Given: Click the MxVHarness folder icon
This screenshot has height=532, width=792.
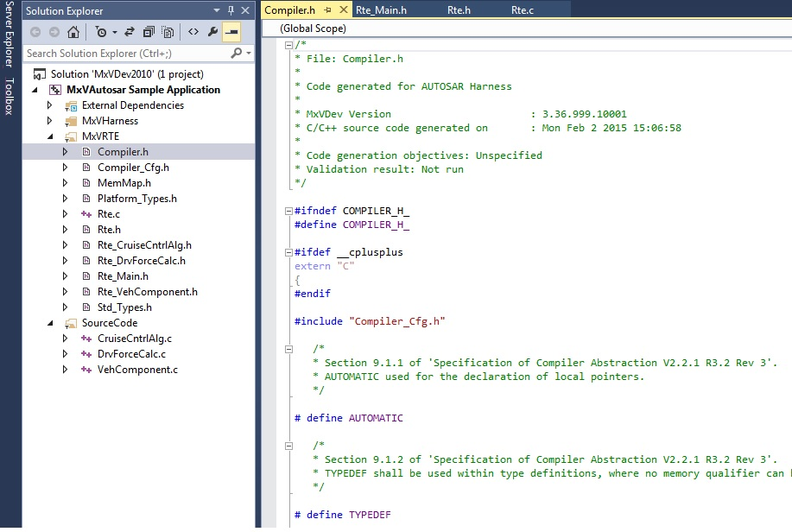Looking at the screenshot, I should pyautogui.click(x=71, y=121).
